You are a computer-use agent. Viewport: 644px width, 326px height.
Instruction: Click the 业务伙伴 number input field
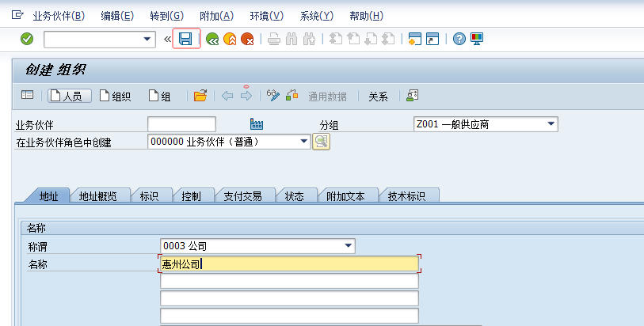[x=181, y=124]
